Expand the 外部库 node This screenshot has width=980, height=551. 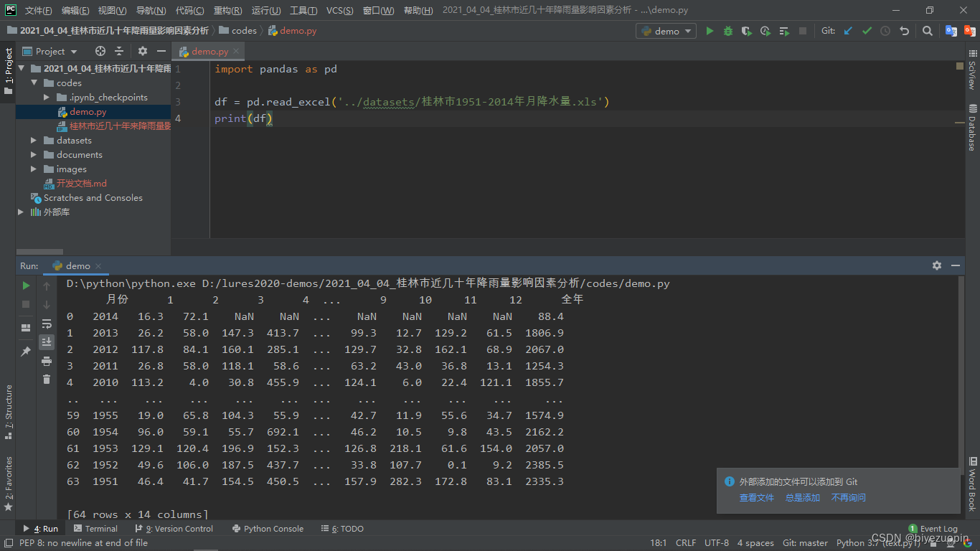coord(22,212)
